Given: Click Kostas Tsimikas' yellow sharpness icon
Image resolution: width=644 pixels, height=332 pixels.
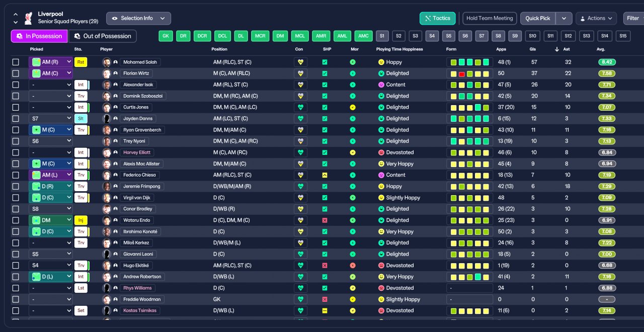Looking at the screenshot, I should 325,310.
